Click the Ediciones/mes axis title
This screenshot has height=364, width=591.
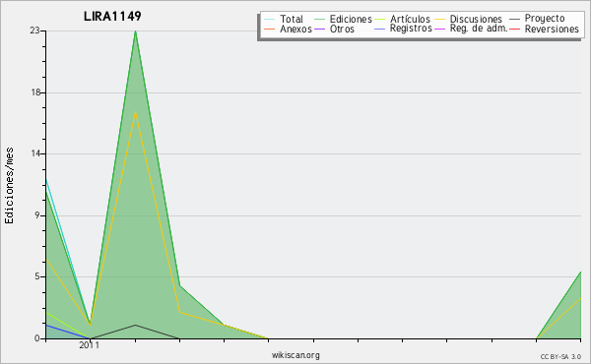click(x=9, y=186)
